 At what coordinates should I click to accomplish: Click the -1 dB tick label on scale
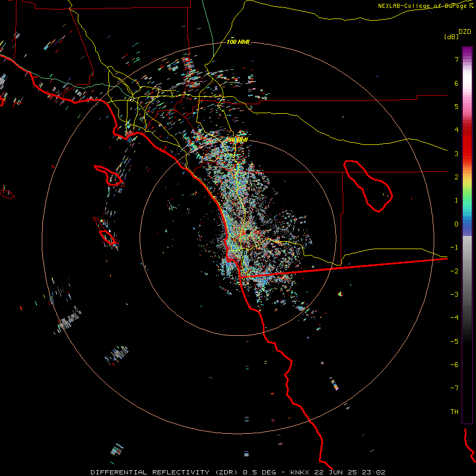(454, 248)
